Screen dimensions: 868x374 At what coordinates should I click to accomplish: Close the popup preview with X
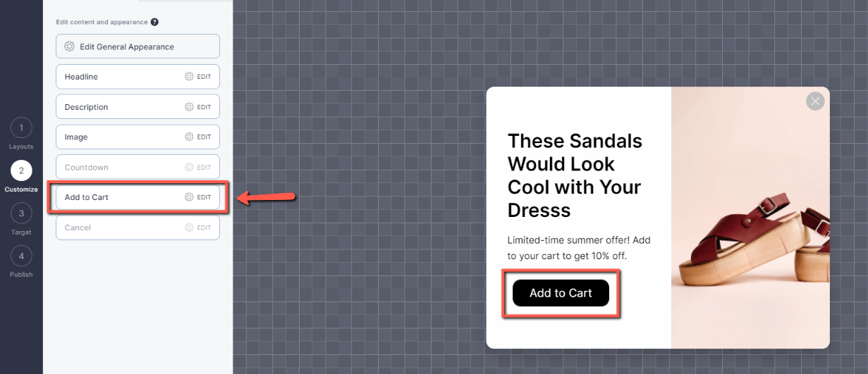815,101
